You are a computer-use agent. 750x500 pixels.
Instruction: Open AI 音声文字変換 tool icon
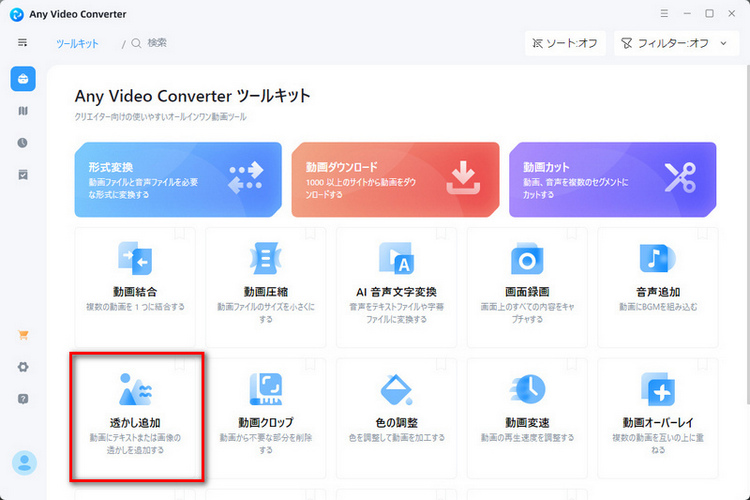click(x=397, y=258)
